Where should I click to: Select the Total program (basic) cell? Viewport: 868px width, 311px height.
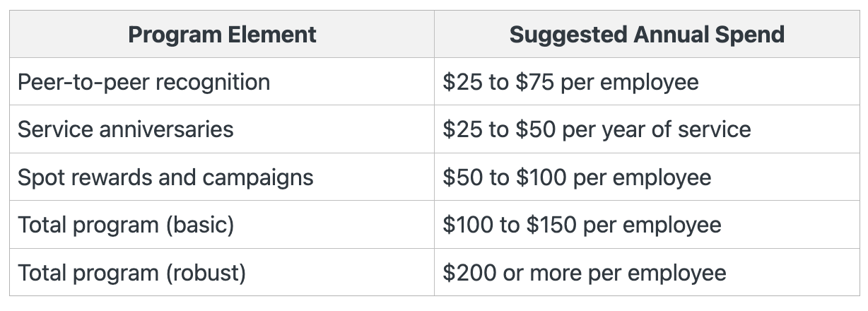pyautogui.click(x=222, y=225)
